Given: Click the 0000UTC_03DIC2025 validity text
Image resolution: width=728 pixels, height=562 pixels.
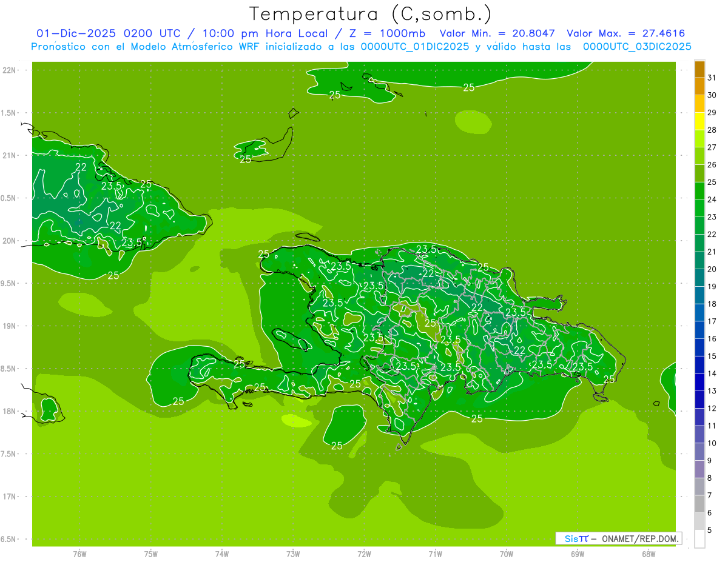Looking at the screenshot, I should click(x=637, y=47).
